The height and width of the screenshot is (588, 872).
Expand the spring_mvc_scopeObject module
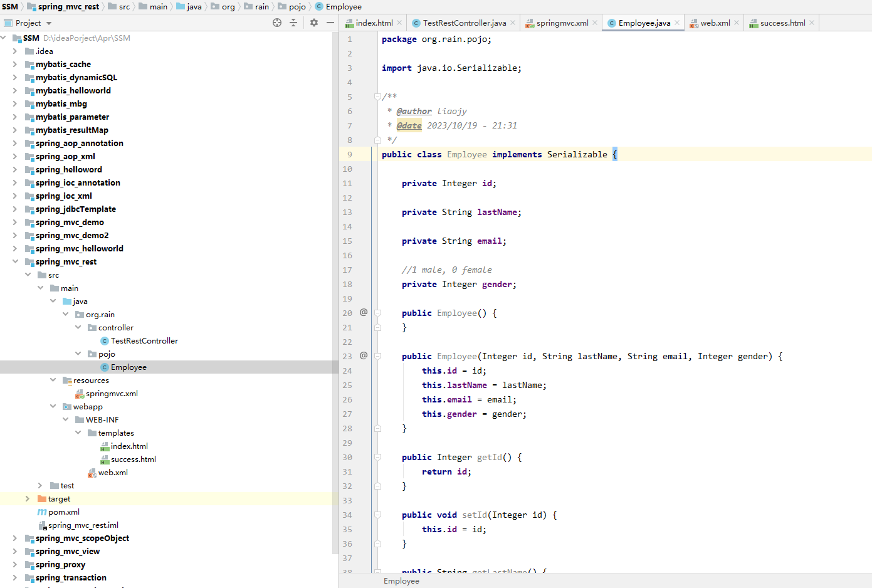tap(15, 538)
